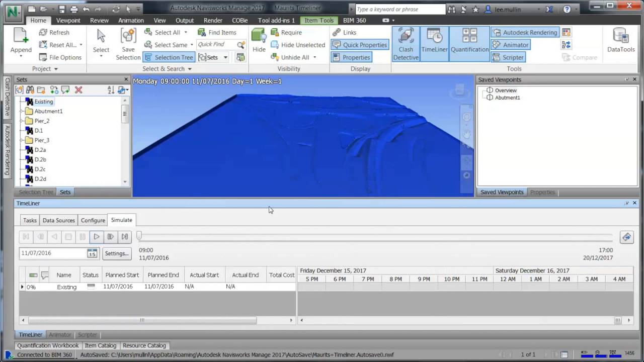Click the simulation position slider handle
644x362 pixels.
[139, 236]
